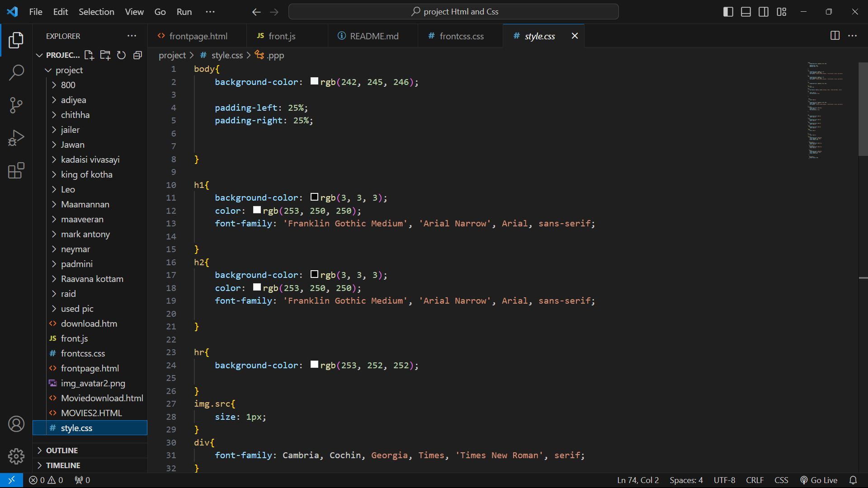868x488 pixels.
Task: Toggle the bottom panel visibility
Action: [746, 12]
